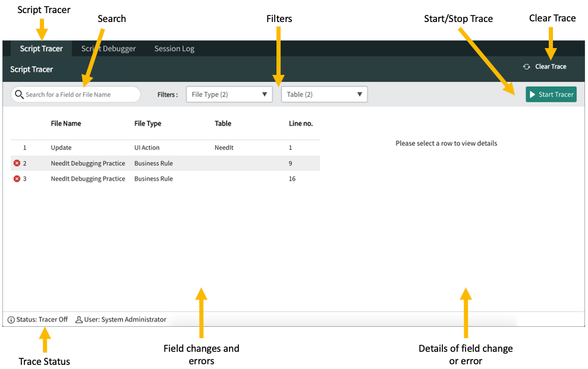Image resolution: width=588 pixels, height=369 pixels.
Task: Click the red error icon on row 3
Action: 17,178
